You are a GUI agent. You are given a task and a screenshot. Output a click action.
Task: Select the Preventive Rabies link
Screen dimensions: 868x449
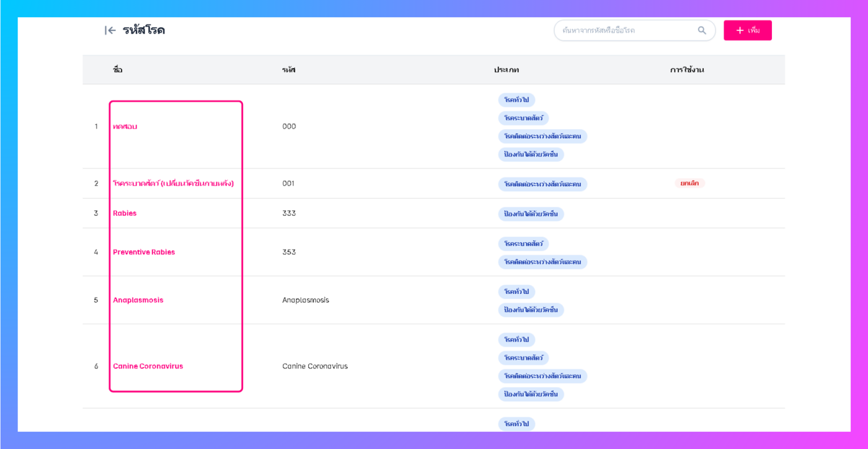point(144,252)
